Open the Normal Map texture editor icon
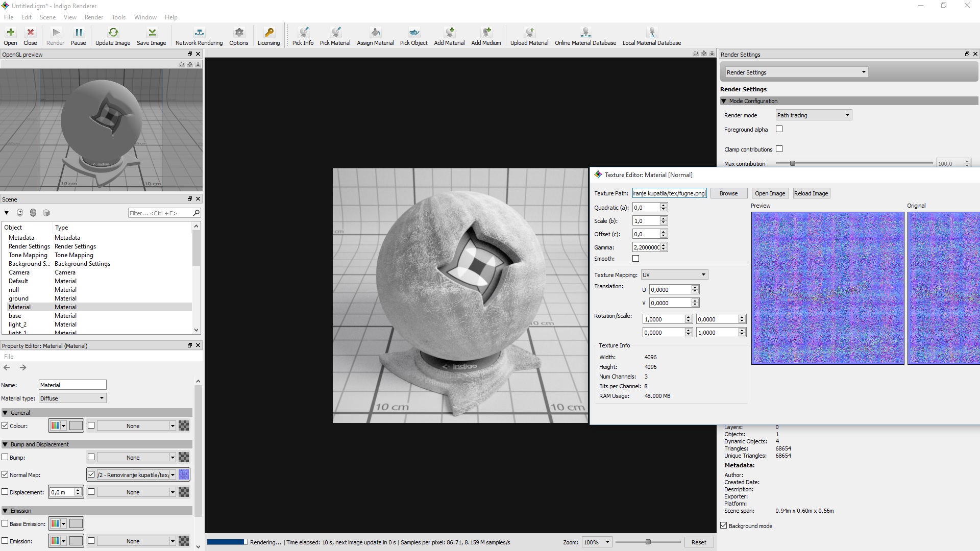The image size is (980, 551). [x=184, y=474]
